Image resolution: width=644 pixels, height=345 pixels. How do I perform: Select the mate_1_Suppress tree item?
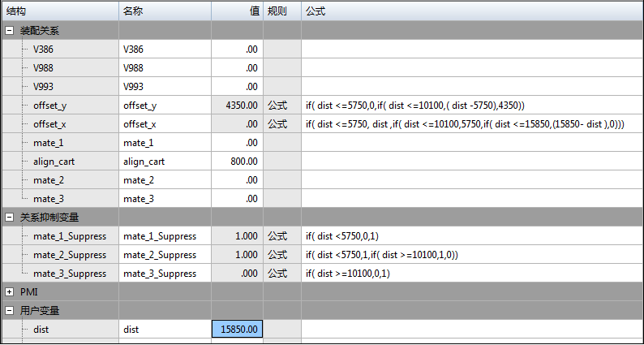coord(69,236)
